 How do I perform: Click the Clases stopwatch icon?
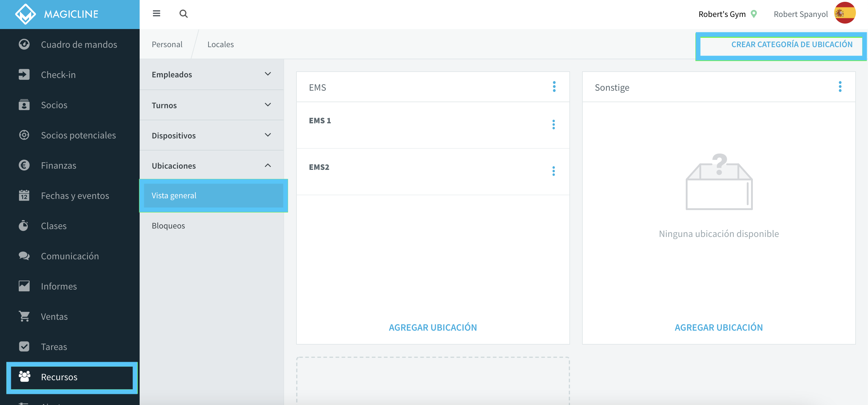[x=24, y=225]
